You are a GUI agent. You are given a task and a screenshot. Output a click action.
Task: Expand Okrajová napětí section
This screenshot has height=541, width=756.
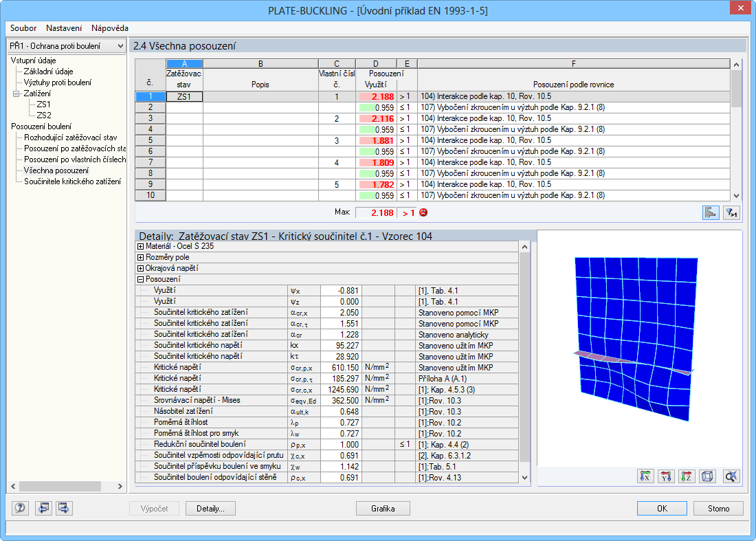pos(140,269)
